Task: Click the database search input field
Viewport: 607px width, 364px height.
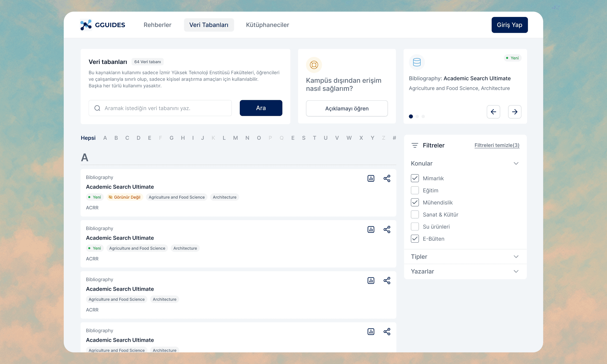Action: pos(164,108)
